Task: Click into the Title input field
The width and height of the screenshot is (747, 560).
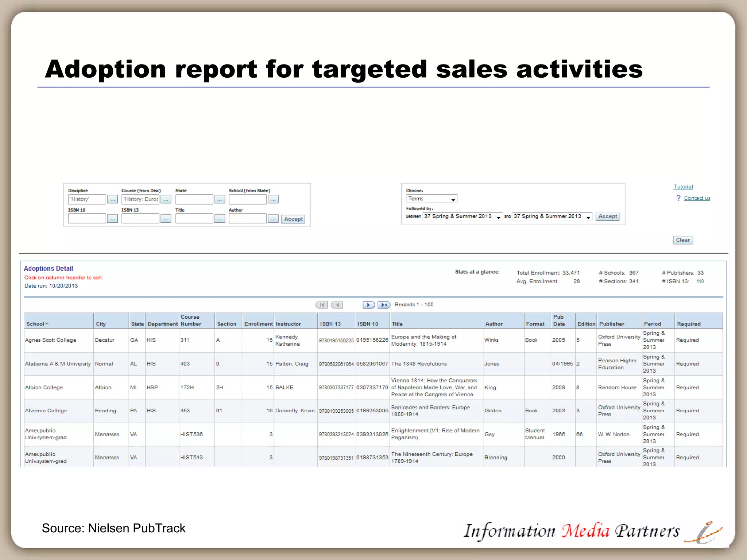Action: click(194, 219)
